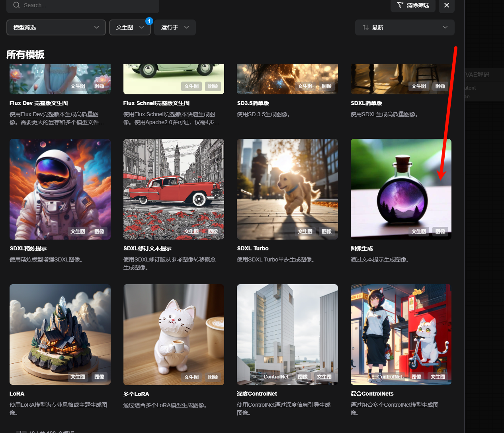Click the clear filter funnel icon
Screen dimensions: 504x433
(400, 5)
